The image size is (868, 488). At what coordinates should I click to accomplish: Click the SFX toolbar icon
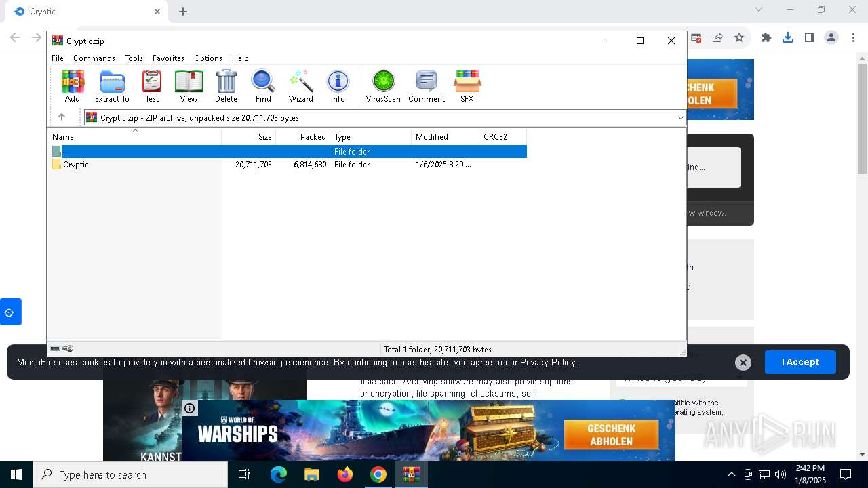[x=467, y=86]
